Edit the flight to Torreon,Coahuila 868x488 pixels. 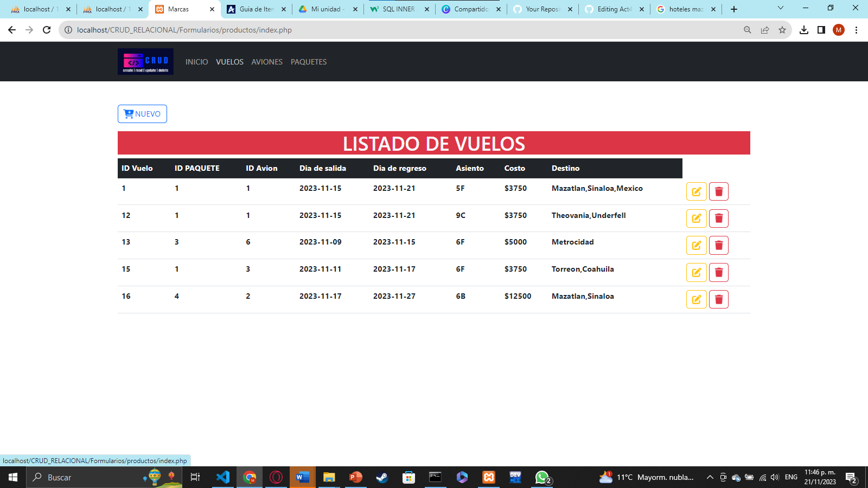tap(697, 272)
